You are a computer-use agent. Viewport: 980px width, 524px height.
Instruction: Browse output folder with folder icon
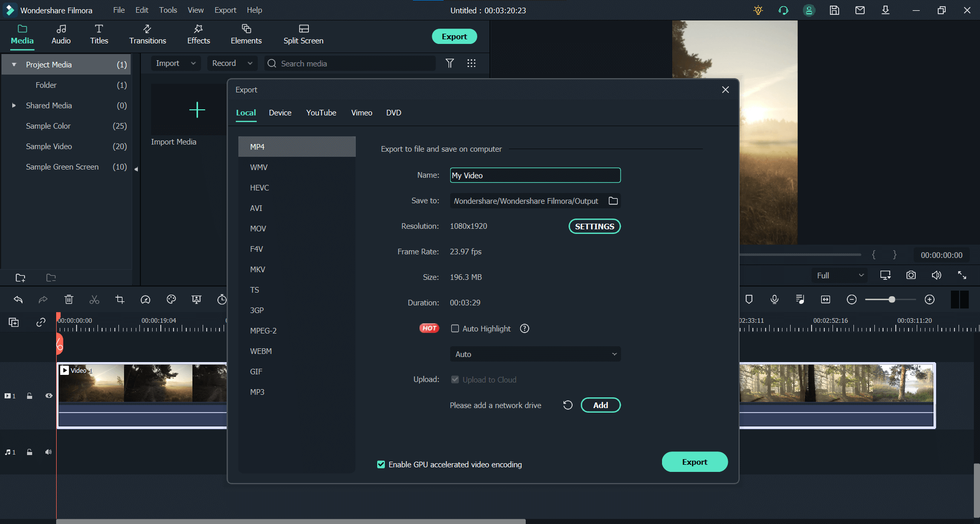tap(613, 201)
